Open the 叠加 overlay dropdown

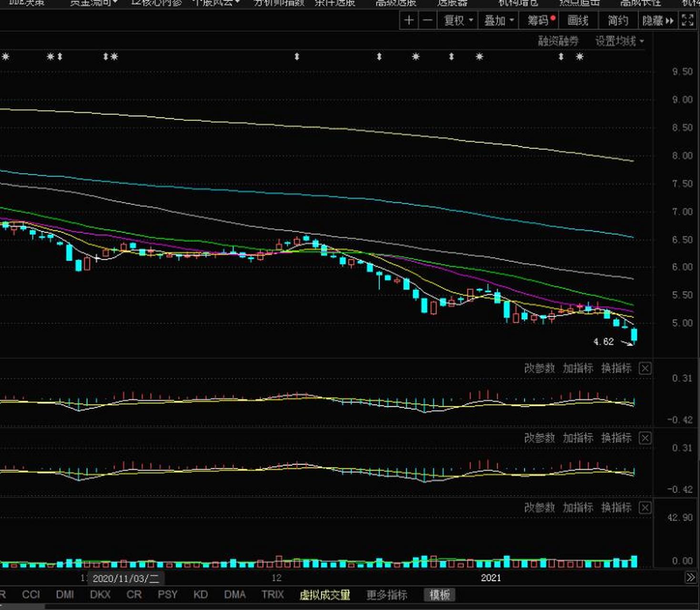pyautogui.click(x=498, y=20)
